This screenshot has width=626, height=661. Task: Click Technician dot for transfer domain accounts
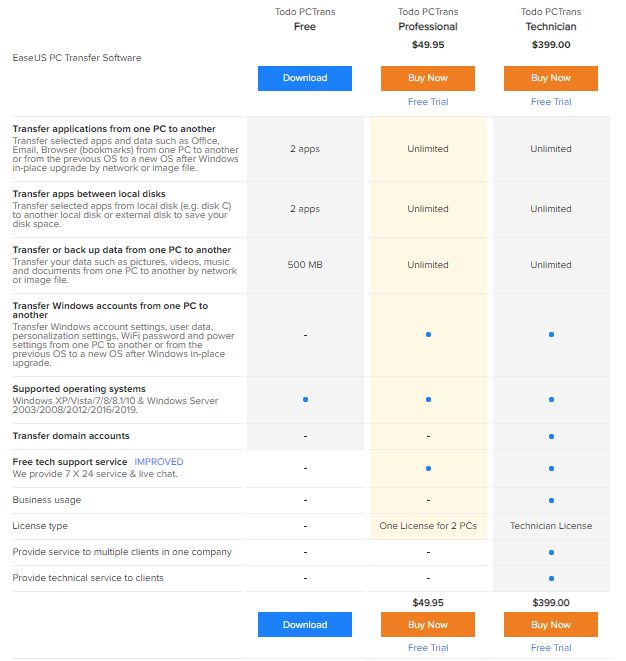tap(551, 436)
